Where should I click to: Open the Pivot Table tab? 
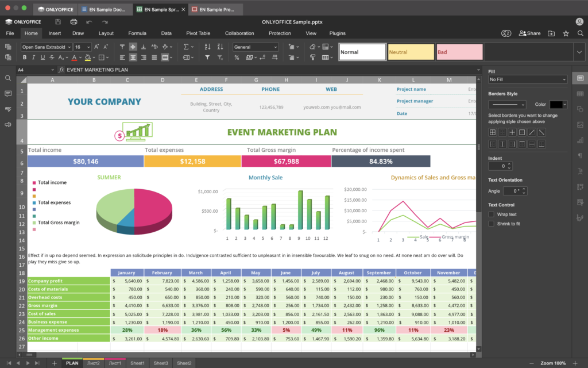(198, 33)
